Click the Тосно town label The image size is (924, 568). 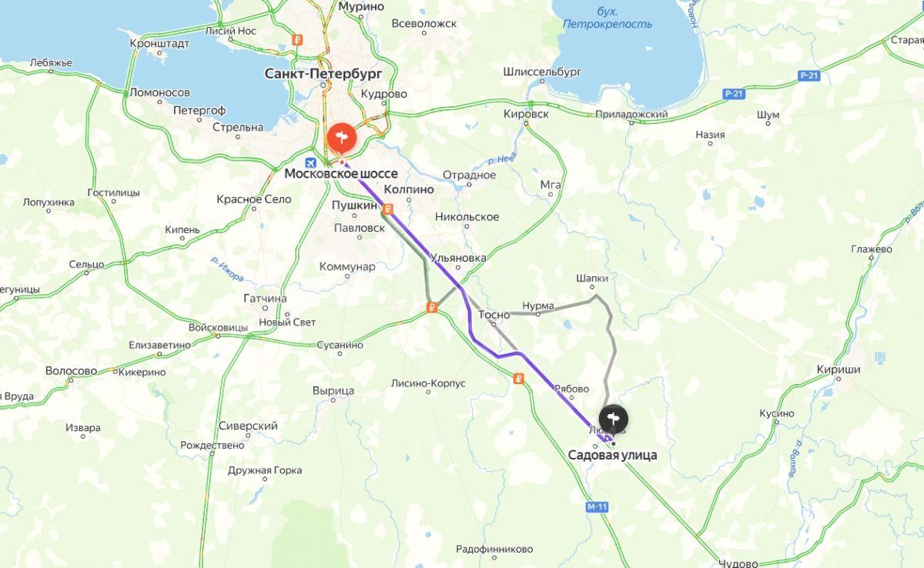click(494, 315)
